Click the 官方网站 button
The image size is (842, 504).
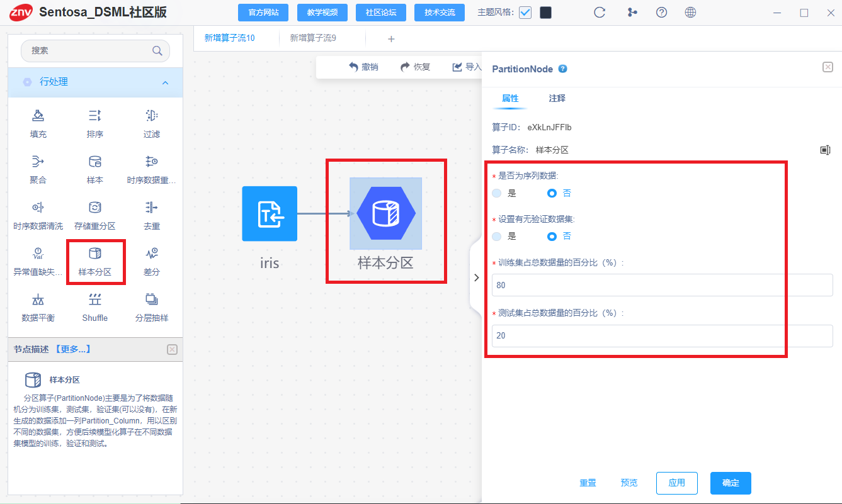263,13
